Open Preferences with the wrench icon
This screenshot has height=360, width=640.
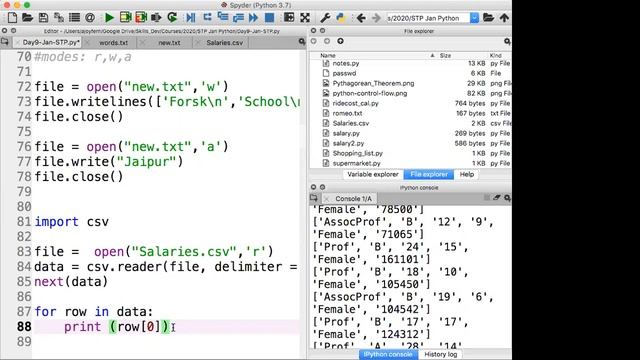tap(325, 18)
